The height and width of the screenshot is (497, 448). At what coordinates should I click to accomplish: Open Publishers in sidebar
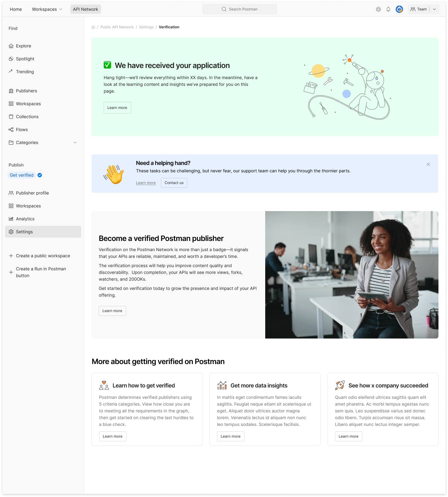pyautogui.click(x=43, y=91)
